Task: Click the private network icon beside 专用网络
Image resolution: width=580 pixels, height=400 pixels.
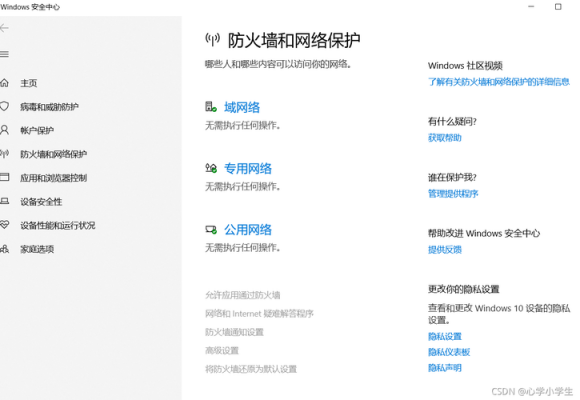Action: click(211, 168)
